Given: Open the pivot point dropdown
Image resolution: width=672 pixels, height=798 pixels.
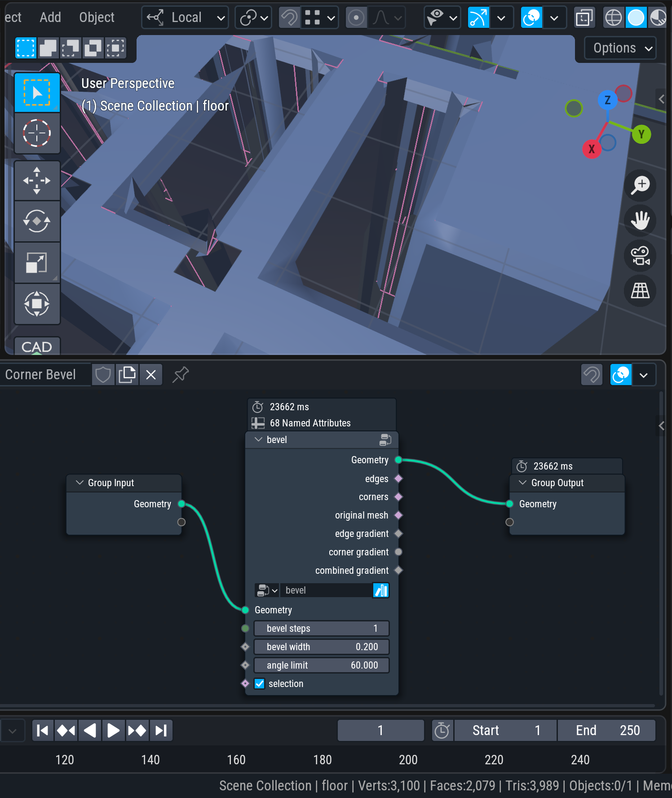Looking at the screenshot, I should tap(253, 18).
